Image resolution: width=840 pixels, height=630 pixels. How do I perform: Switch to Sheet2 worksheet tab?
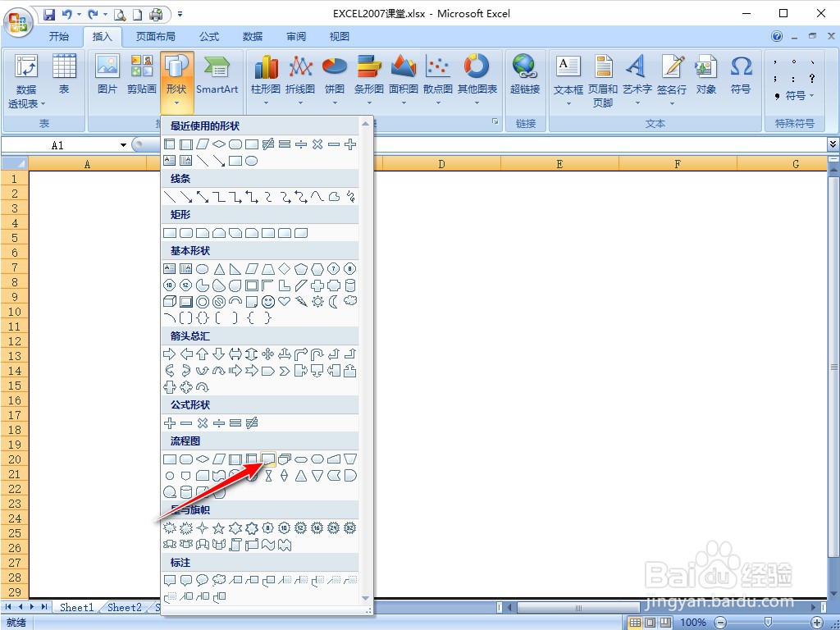click(x=125, y=607)
